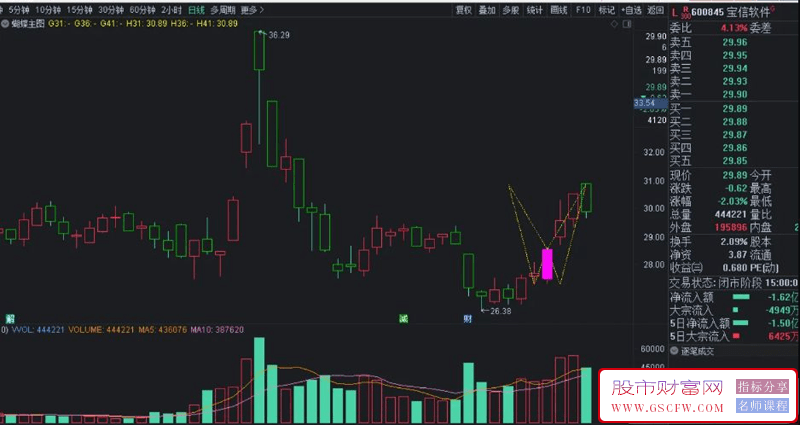Click the 涨幅 value -2.03%
The width and height of the screenshot is (800, 425).
731,202
